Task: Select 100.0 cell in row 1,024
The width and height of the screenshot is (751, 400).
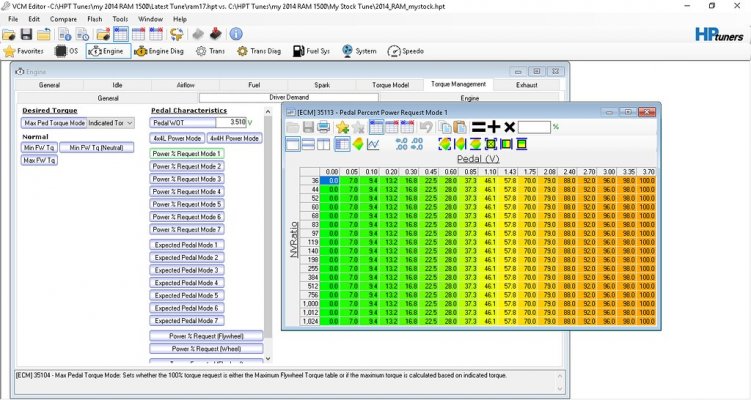Action: point(646,321)
